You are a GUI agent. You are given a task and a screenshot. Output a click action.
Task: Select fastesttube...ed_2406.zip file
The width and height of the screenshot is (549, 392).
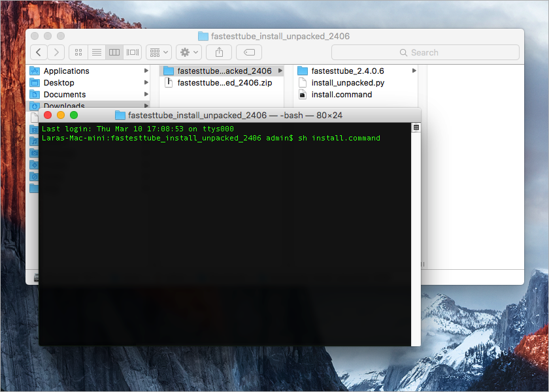click(222, 82)
